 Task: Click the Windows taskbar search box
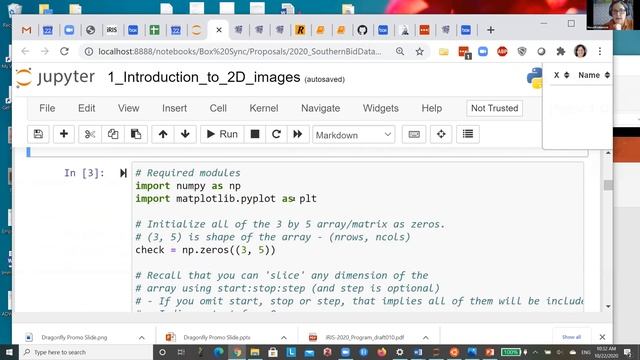click(86, 352)
